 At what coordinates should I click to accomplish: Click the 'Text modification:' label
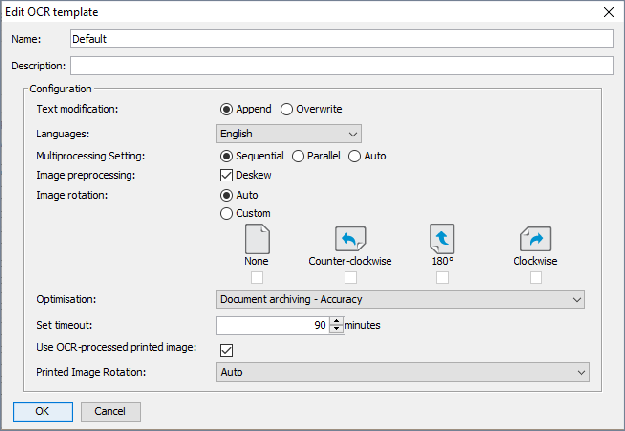[77, 109]
